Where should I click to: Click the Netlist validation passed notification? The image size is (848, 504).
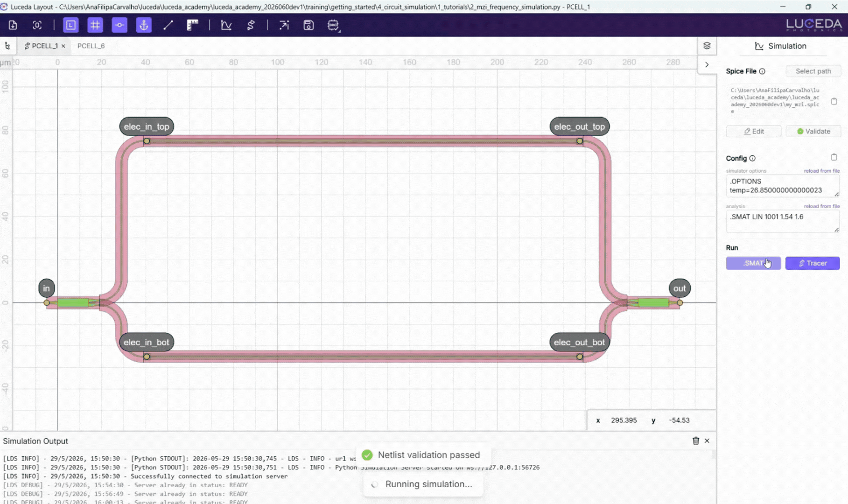[x=423, y=455]
